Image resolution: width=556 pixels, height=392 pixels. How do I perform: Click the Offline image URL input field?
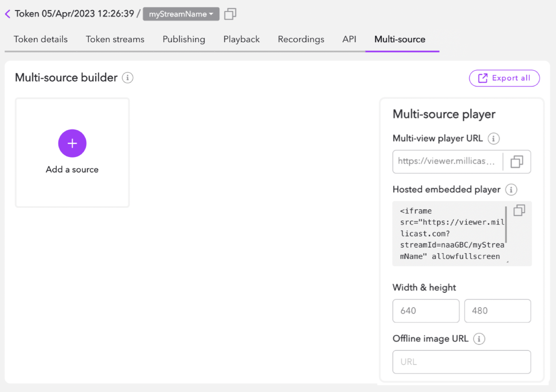tap(462, 362)
